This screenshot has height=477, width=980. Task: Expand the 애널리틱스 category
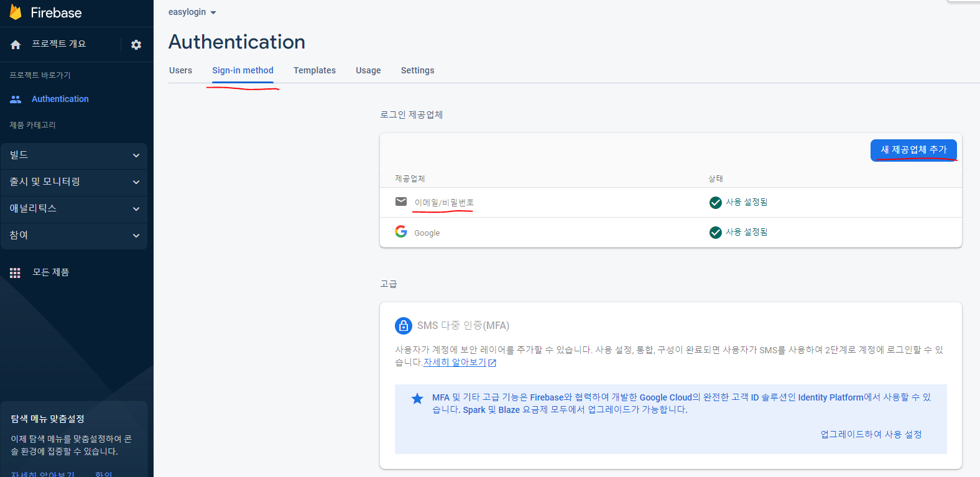73,209
